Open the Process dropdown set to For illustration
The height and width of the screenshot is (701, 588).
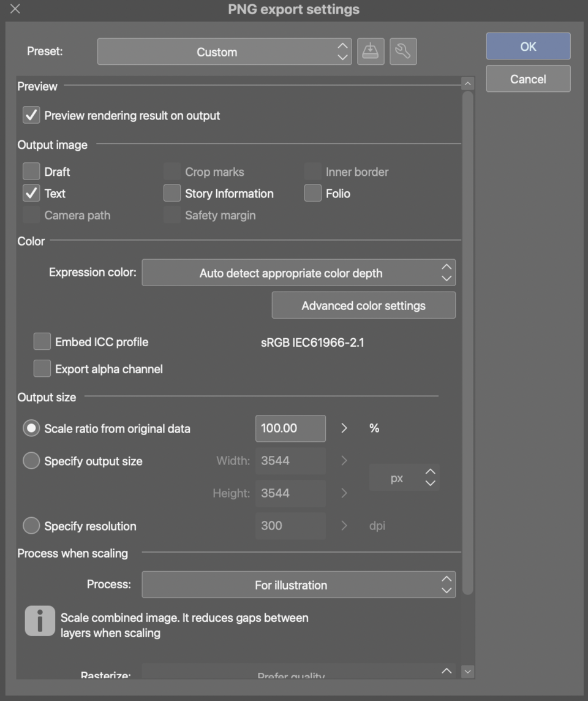(298, 585)
